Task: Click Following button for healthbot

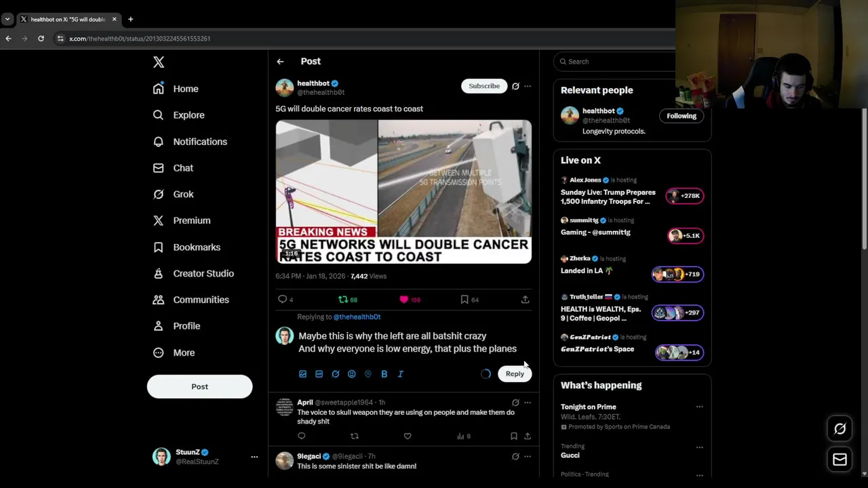Action: tap(682, 116)
